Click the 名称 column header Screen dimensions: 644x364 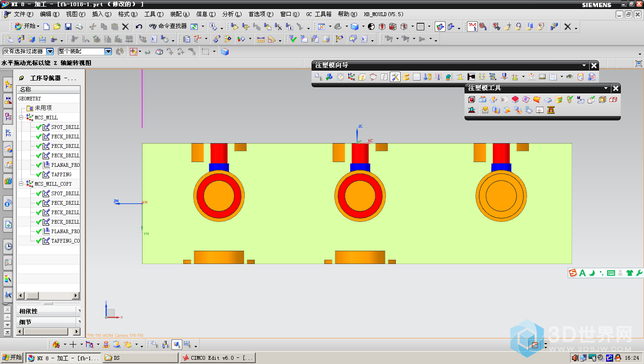click(x=48, y=90)
